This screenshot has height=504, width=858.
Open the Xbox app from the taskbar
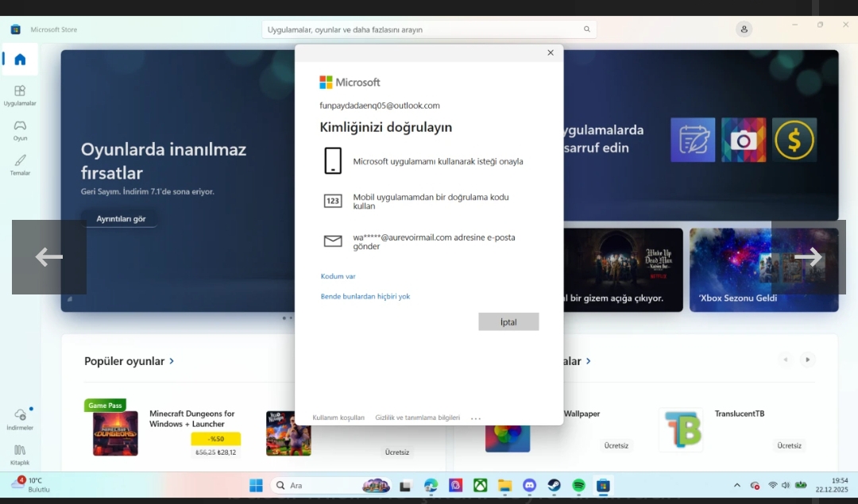[x=480, y=486]
